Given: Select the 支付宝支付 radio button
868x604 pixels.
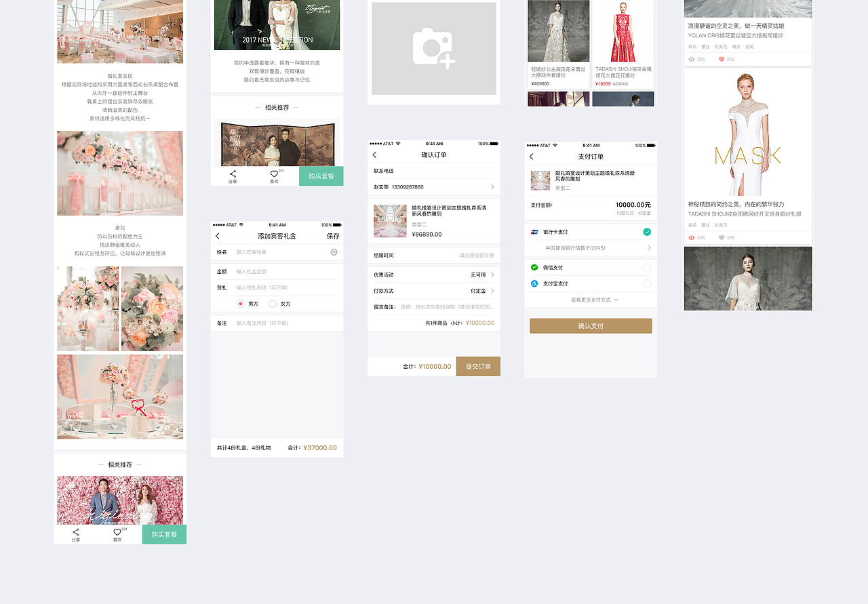Looking at the screenshot, I should coord(647,283).
